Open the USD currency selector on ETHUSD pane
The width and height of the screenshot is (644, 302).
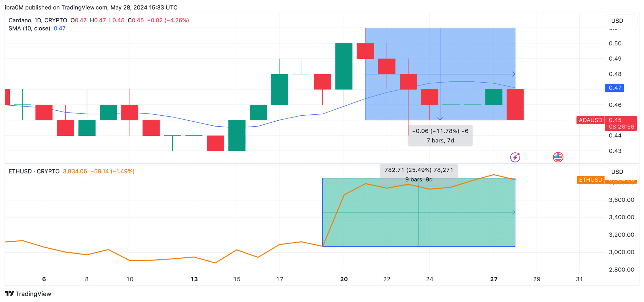pos(622,172)
